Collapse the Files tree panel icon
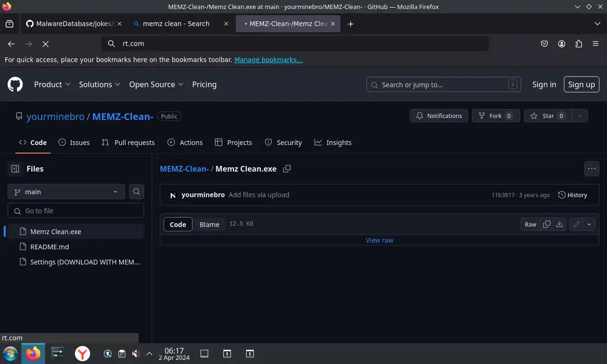The image size is (607, 364). [x=15, y=169]
